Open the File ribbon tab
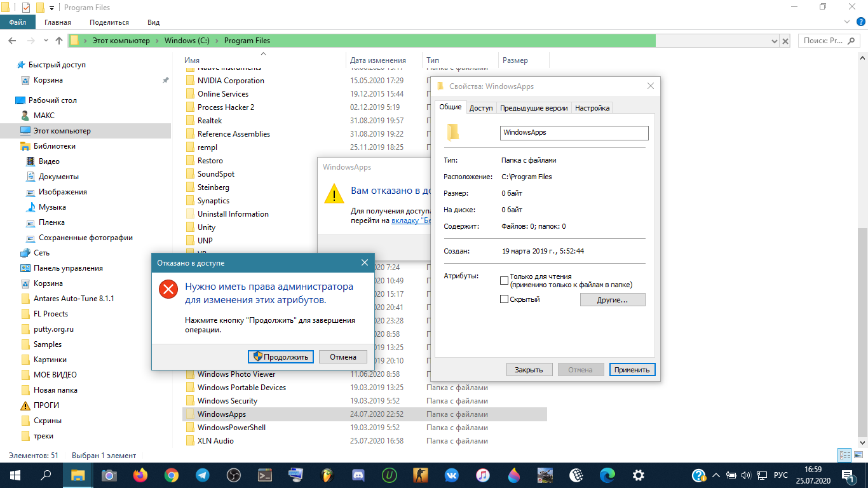 click(18, 22)
